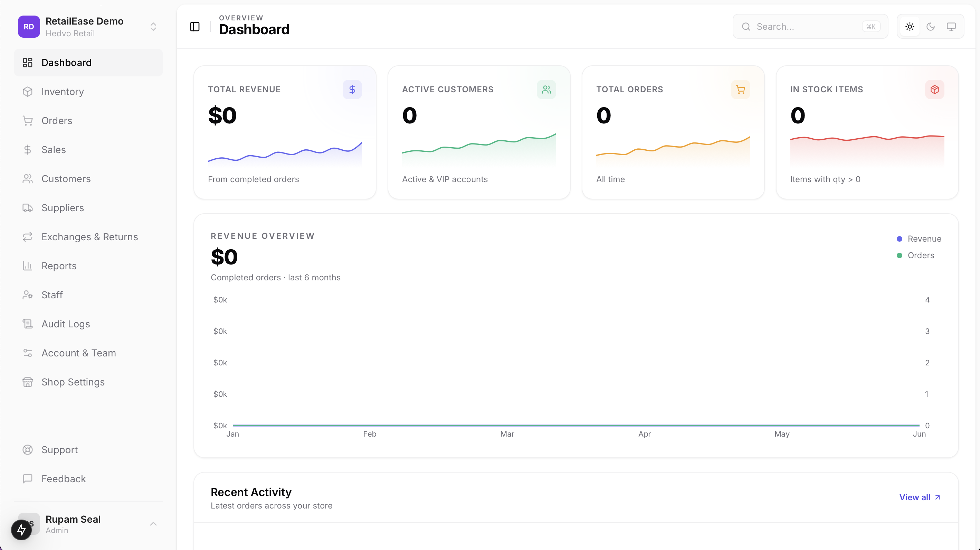Click the 'Recent Activity' heading
This screenshot has height=550, width=980.
click(x=251, y=492)
